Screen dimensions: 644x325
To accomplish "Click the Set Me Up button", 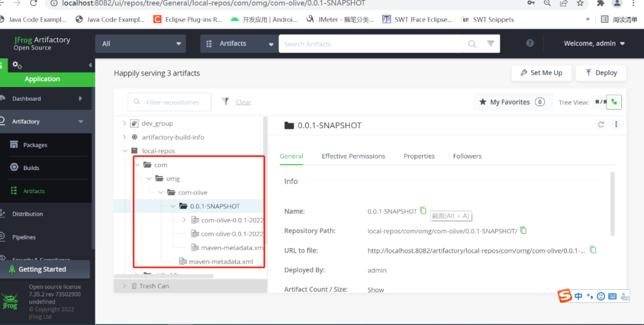I will pos(541,73).
